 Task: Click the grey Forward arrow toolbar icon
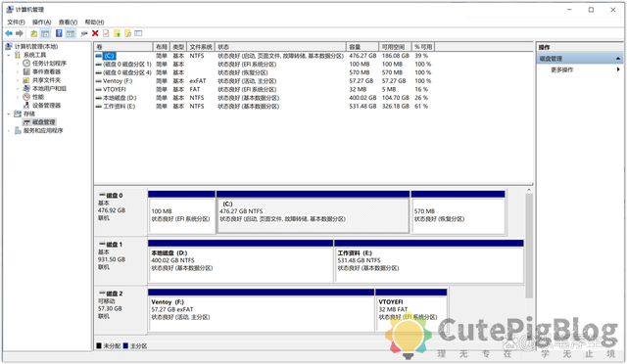coord(20,33)
